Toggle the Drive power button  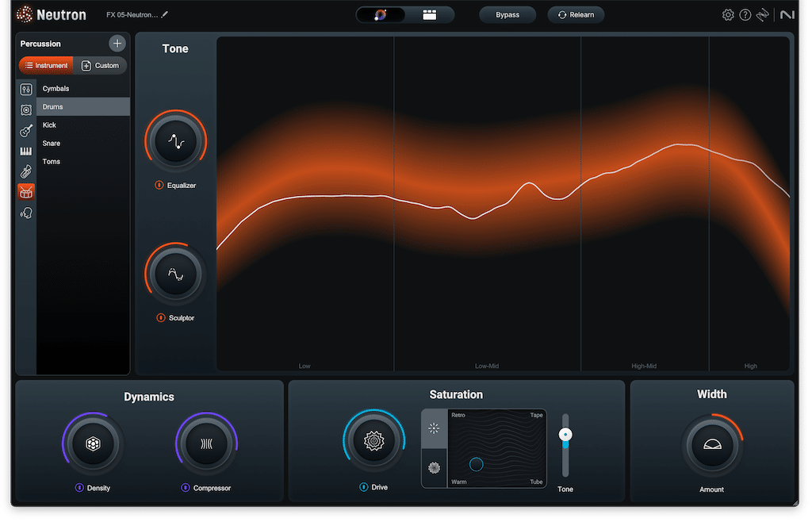pos(363,487)
